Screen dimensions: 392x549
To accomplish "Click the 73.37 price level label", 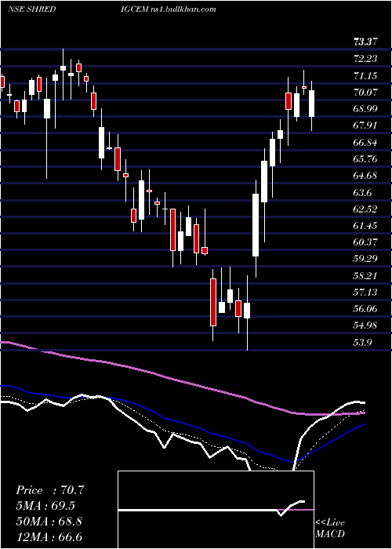I will point(365,42).
